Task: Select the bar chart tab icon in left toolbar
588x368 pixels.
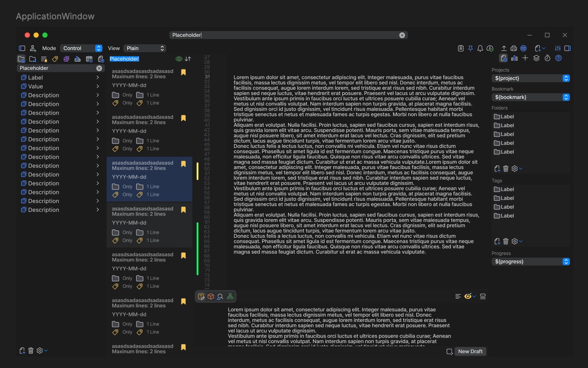Action: tap(77, 59)
